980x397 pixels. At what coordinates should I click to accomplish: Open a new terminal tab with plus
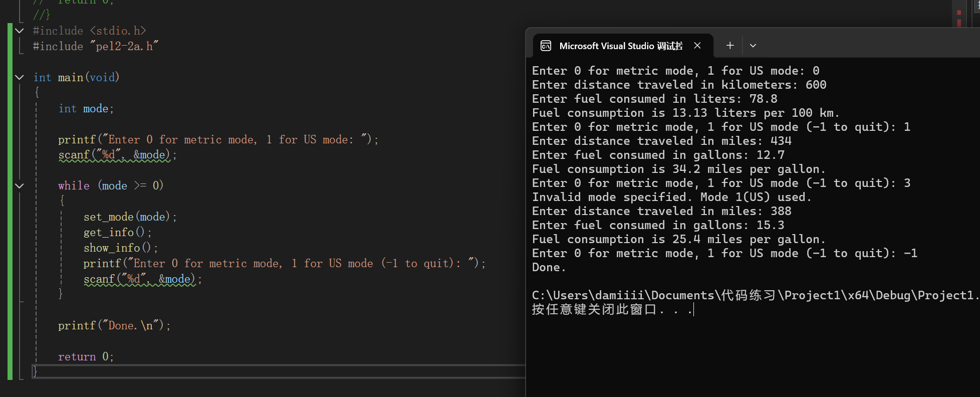(730, 46)
